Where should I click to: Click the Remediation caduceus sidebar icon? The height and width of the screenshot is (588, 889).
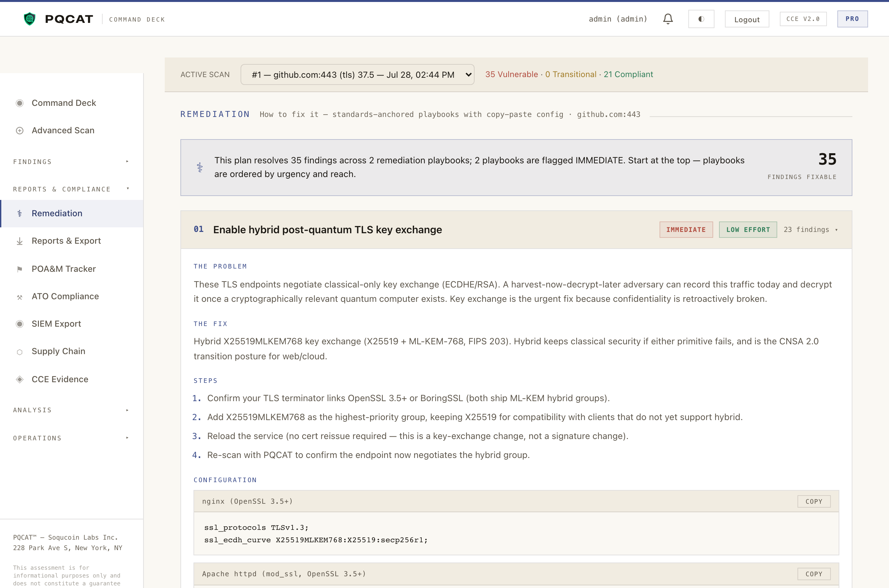coord(20,213)
